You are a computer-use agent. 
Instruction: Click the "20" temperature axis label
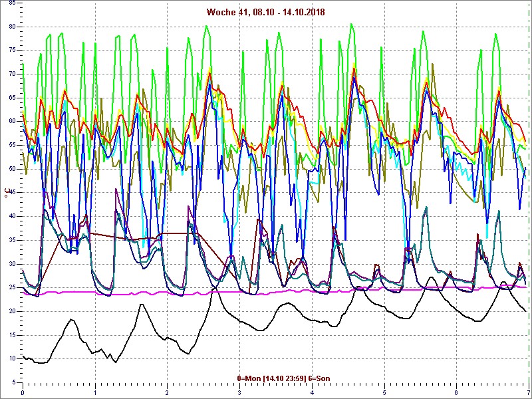click(x=12, y=311)
